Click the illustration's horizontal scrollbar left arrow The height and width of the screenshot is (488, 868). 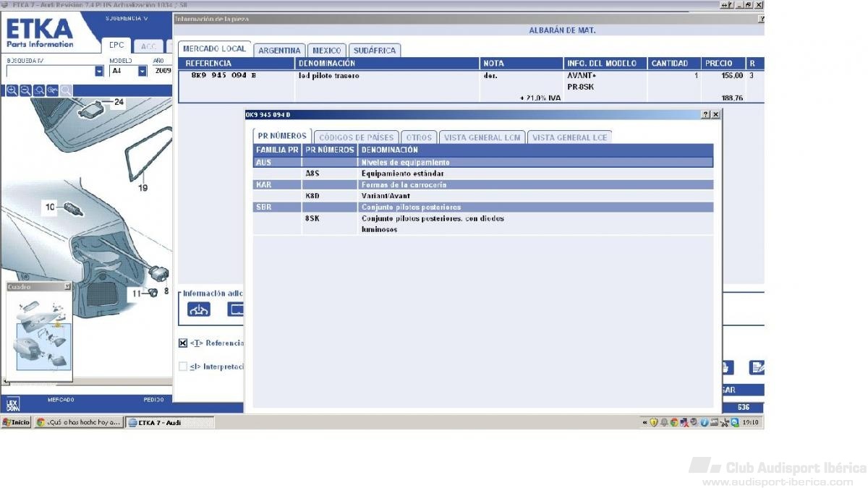(x=6, y=382)
